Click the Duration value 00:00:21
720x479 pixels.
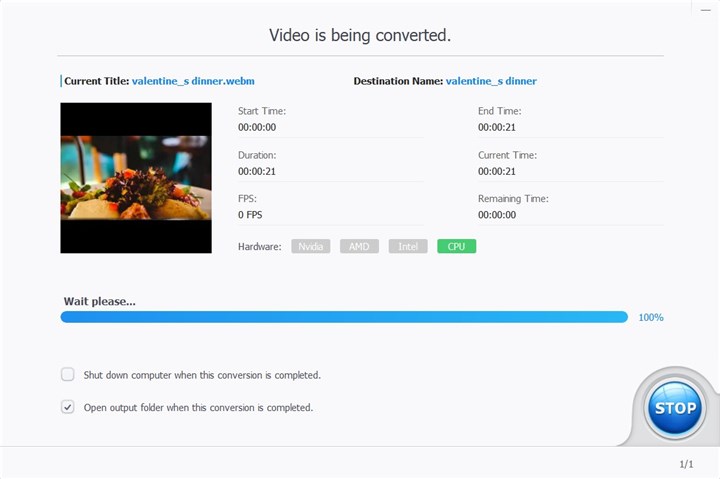(x=257, y=171)
